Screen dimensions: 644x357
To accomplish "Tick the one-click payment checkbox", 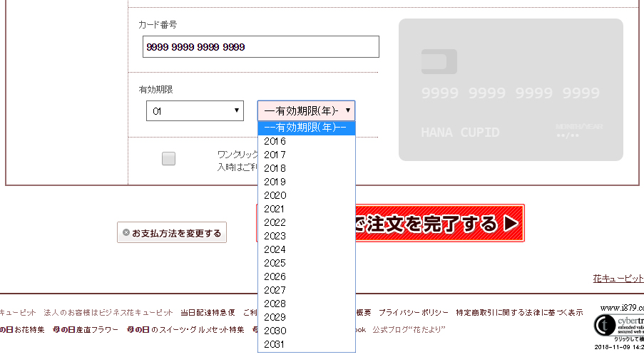I will (x=168, y=158).
